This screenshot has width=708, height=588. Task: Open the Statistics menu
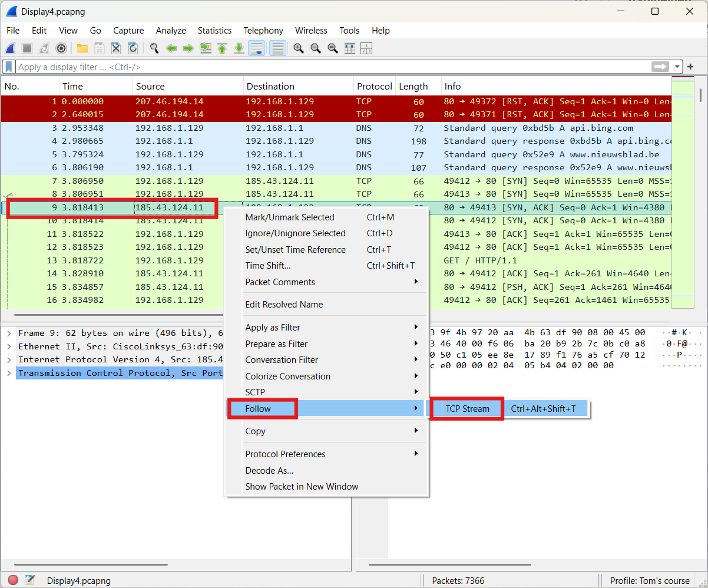[214, 31]
